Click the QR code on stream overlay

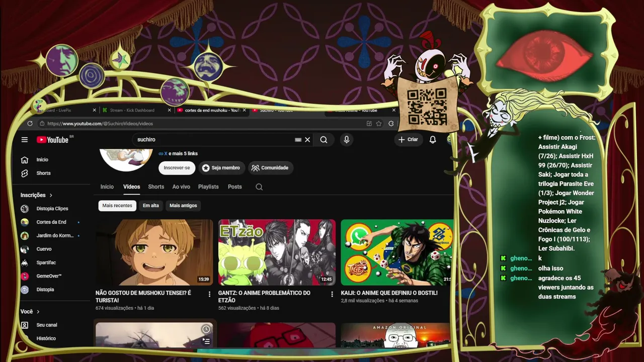pyautogui.click(x=427, y=106)
